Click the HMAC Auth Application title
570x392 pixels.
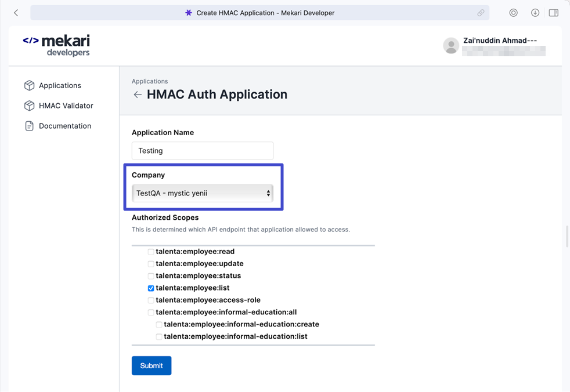coord(217,95)
